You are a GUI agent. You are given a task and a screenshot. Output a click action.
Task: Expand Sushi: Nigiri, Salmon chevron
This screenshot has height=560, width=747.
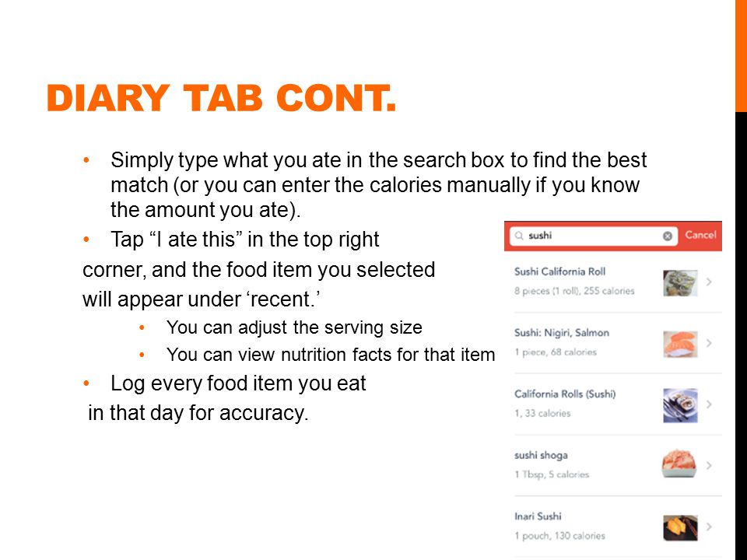pyautogui.click(x=709, y=343)
